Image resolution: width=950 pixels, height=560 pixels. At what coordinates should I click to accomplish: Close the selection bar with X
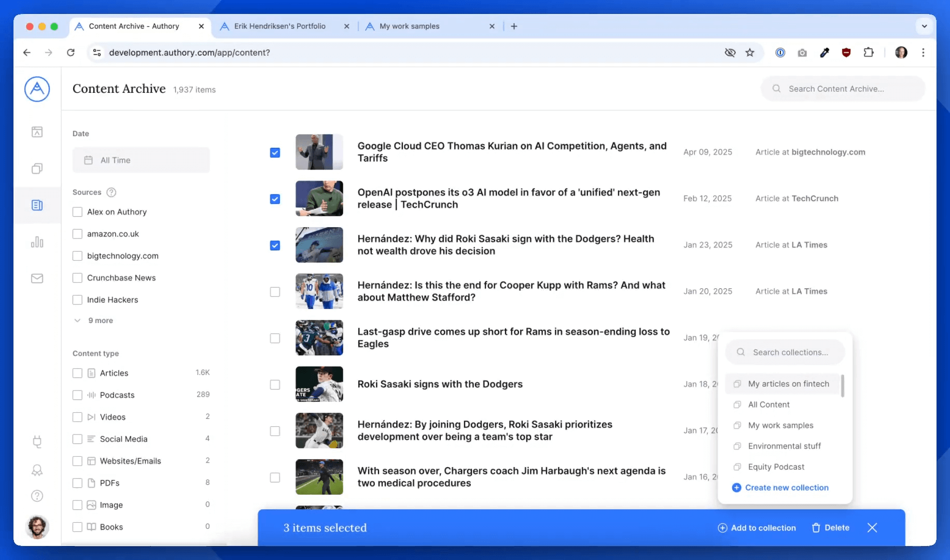(x=872, y=527)
